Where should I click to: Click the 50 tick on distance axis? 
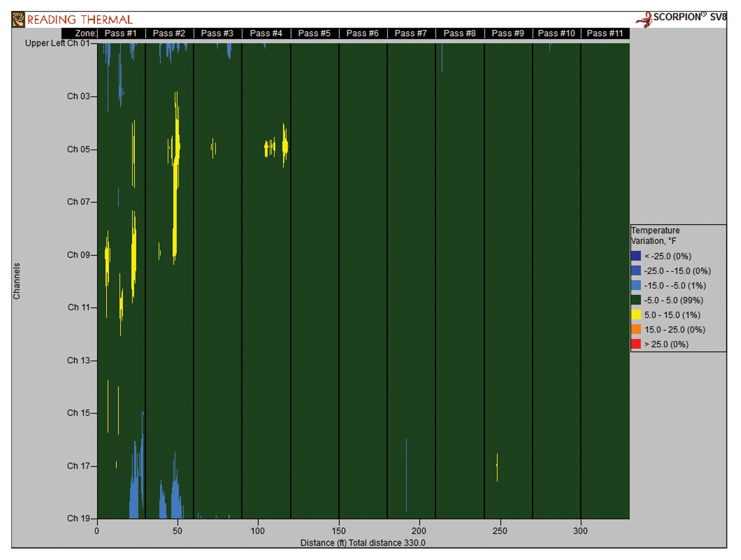(x=178, y=531)
